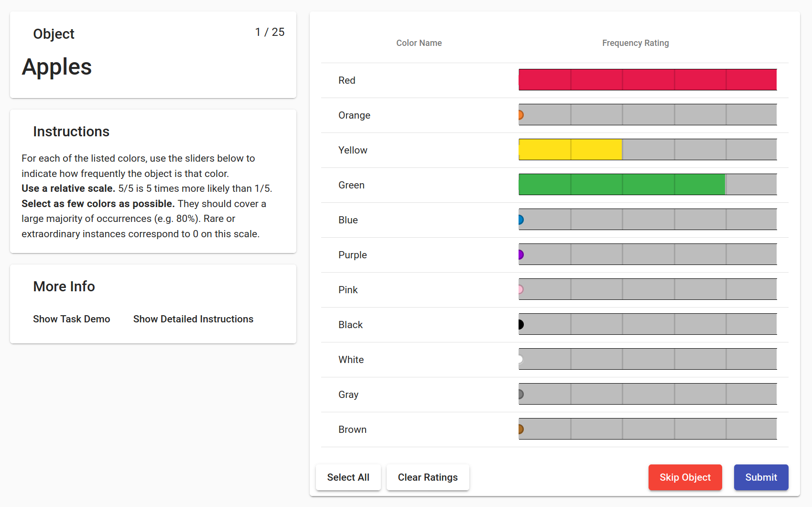
Task: Click the Red frequency rating bar
Action: point(648,80)
